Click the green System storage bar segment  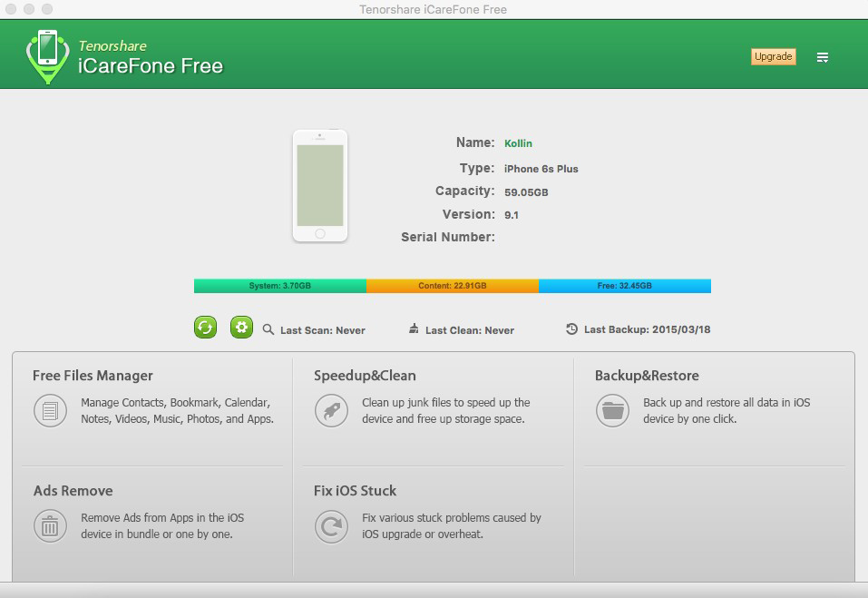pyautogui.click(x=279, y=286)
